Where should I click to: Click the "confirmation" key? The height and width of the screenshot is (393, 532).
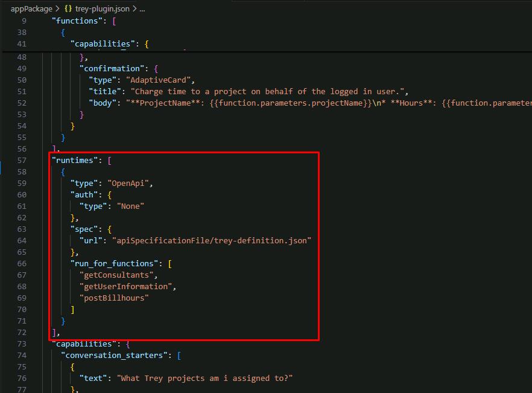pos(112,69)
